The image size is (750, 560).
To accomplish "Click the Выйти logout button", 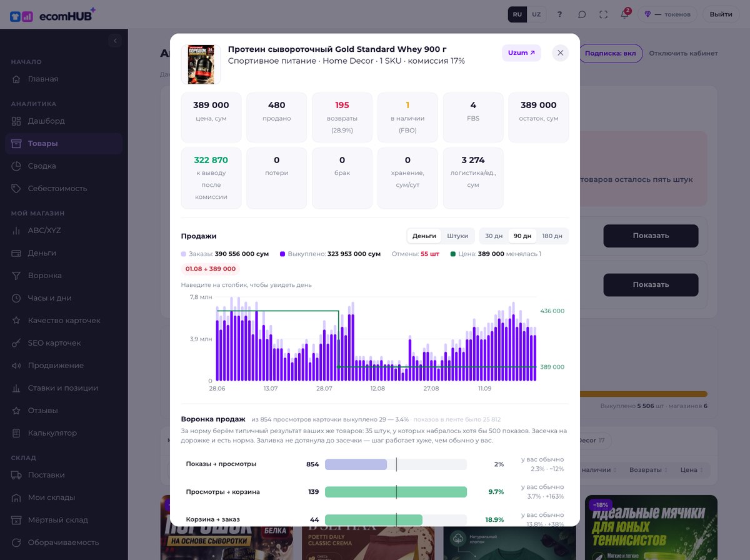I will coord(721,14).
